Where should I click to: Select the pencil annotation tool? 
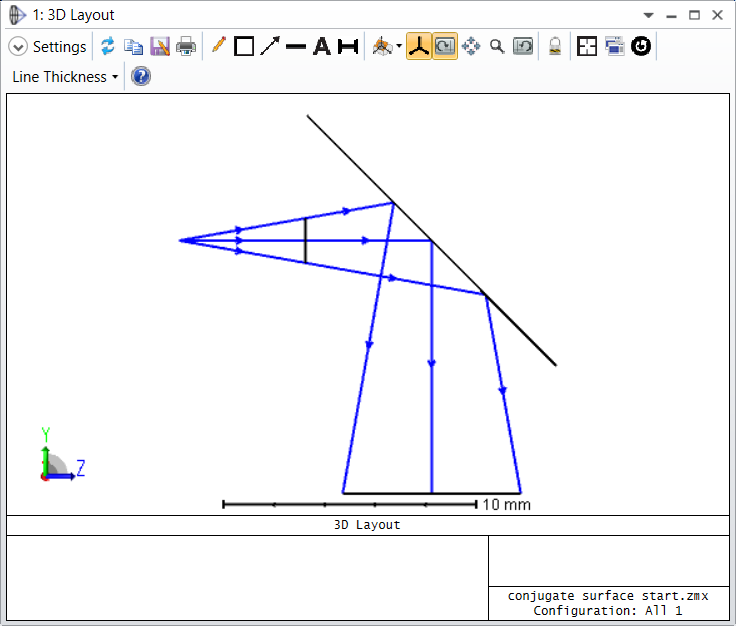point(219,46)
